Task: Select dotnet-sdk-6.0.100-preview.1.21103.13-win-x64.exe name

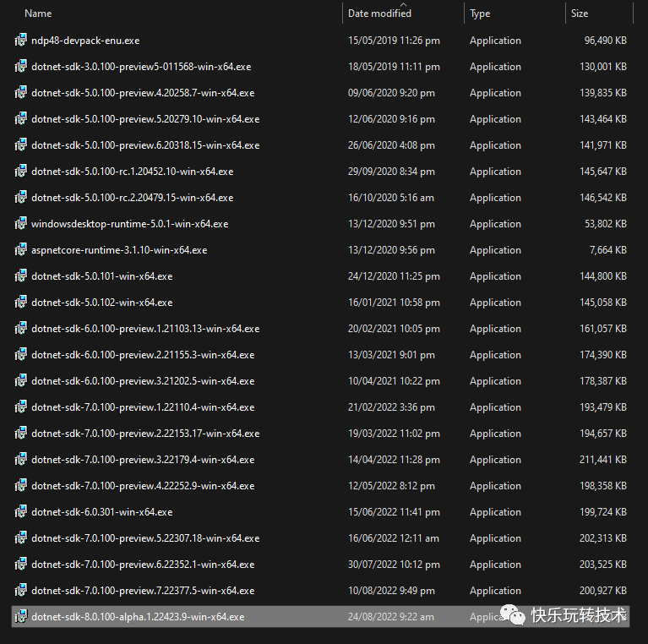Action: (145, 329)
